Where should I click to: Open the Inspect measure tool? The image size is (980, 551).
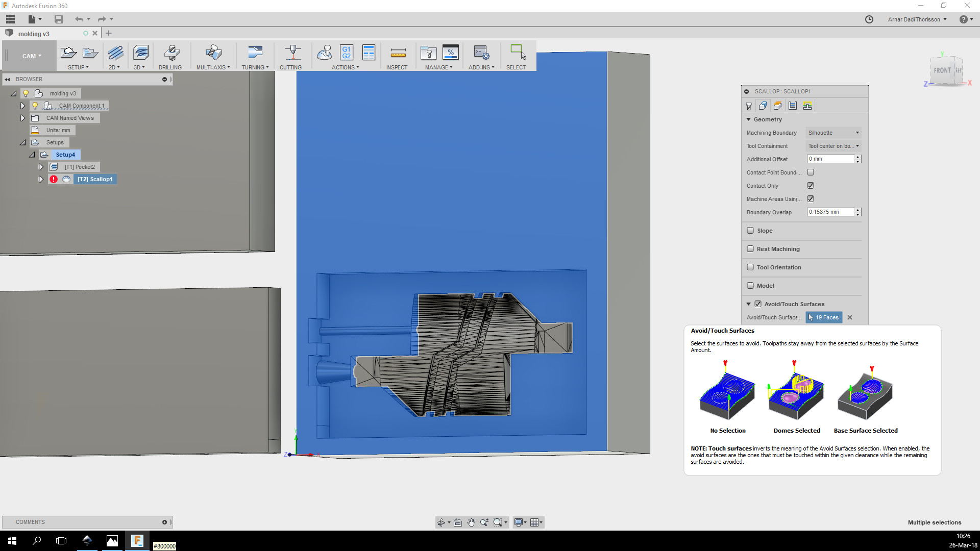coord(398,53)
